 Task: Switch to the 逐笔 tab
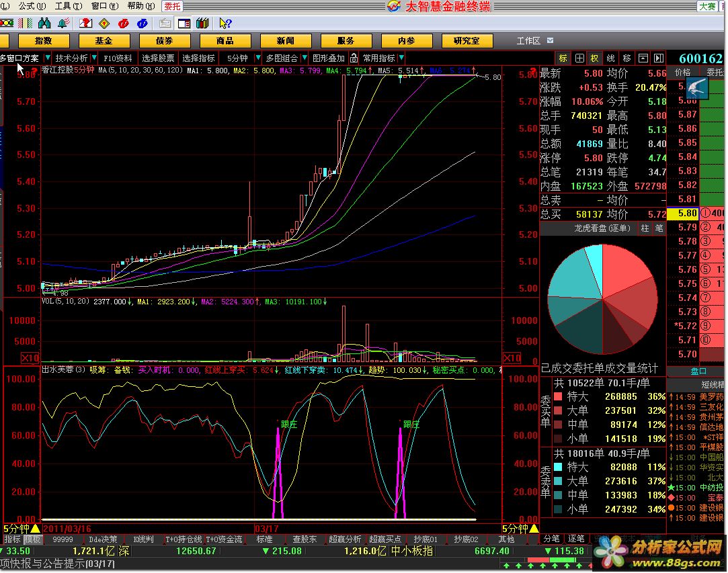pos(576,539)
